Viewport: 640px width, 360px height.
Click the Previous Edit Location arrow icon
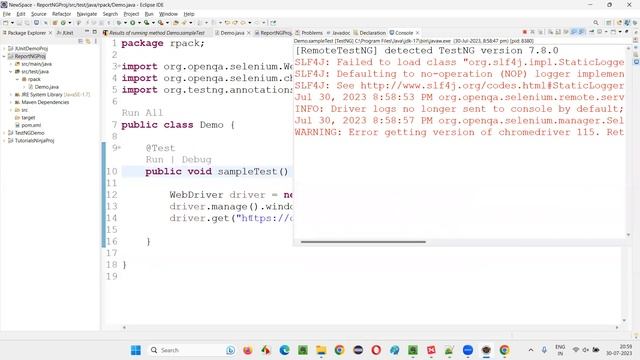tap(227, 23)
